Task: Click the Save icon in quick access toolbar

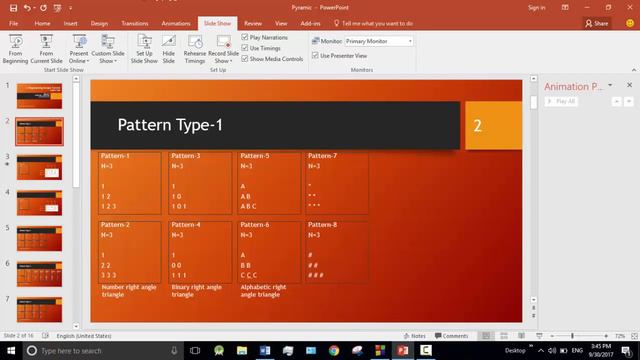Action: [13, 8]
